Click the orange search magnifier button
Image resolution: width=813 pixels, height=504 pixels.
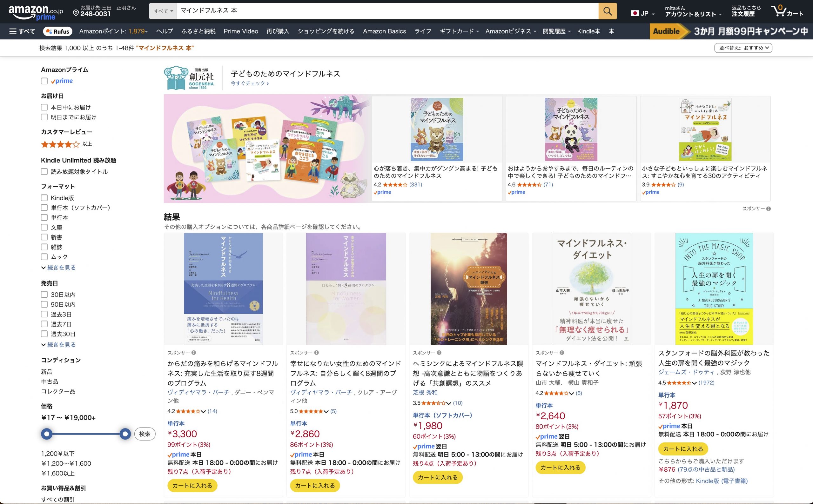tap(607, 11)
